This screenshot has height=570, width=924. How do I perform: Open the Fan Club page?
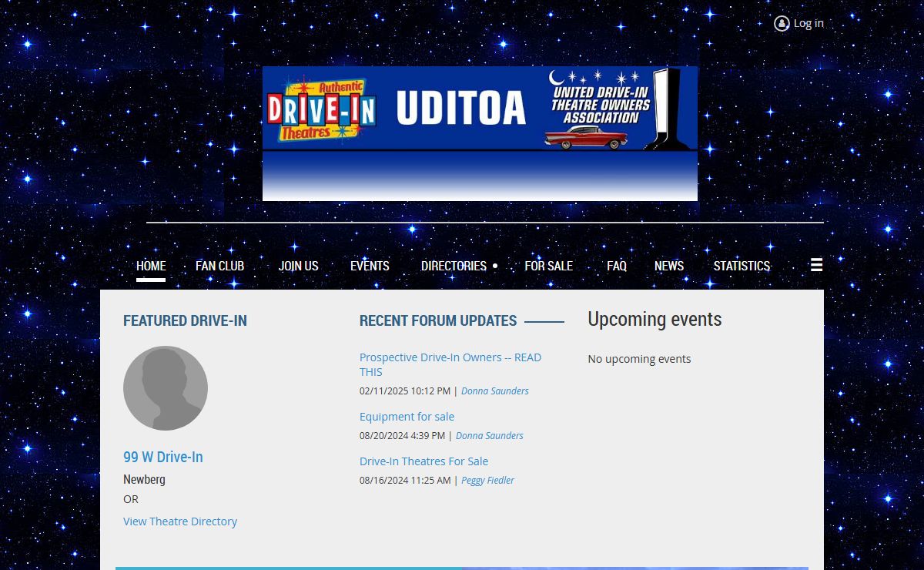(x=219, y=266)
